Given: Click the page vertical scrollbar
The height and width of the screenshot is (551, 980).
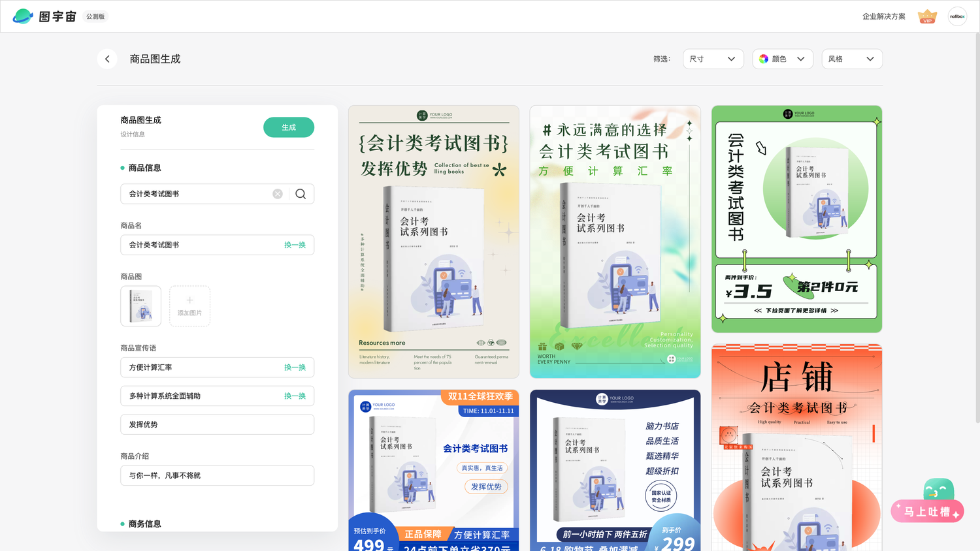Looking at the screenshot, I should pos(977,228).
